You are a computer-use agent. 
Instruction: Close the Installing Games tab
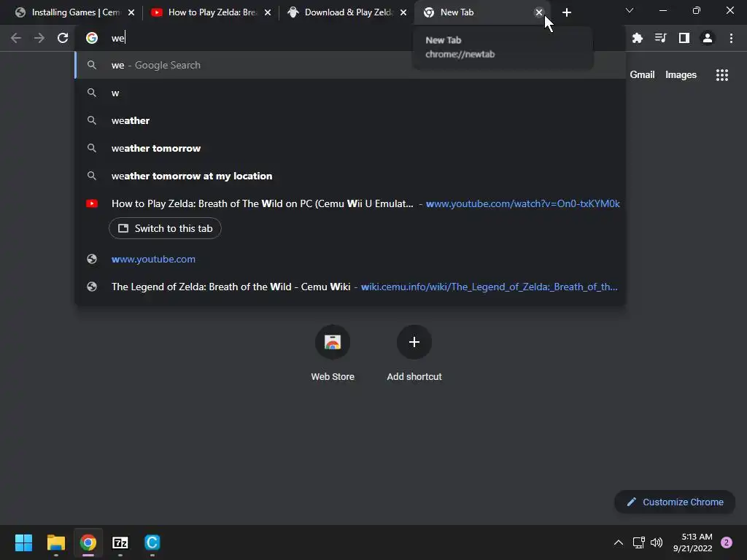[x=131, y=12]
